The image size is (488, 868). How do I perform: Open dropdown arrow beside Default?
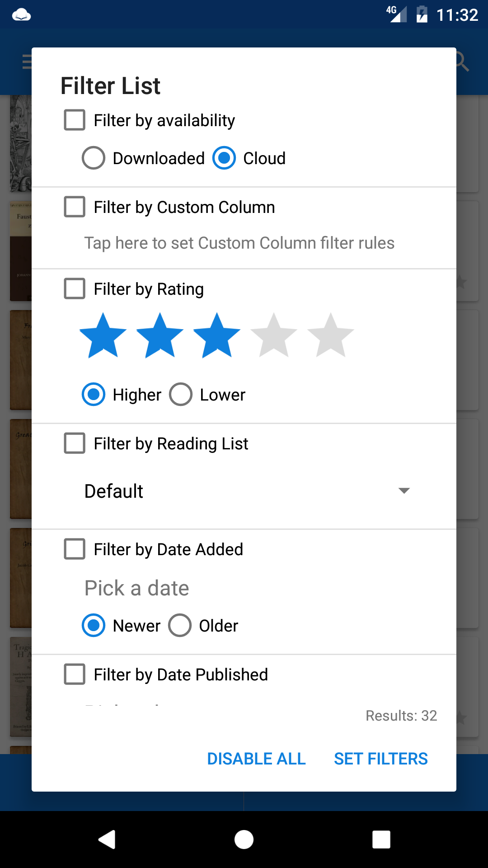[404, 491]
